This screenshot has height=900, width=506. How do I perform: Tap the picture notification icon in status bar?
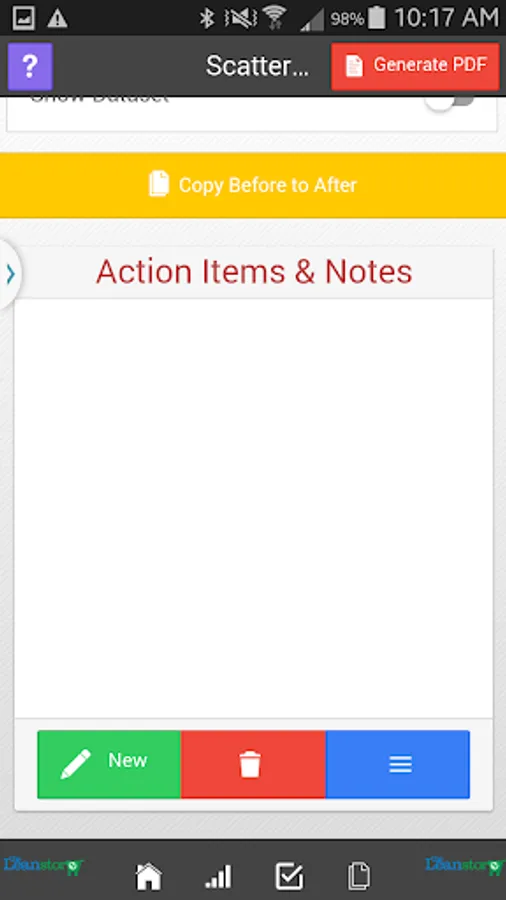tap(24, 18)
